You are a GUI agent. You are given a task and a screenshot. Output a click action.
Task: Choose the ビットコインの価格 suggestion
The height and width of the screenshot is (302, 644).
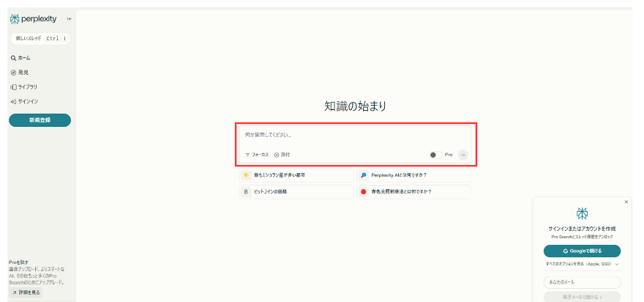pyautogui.click(x=296, y=192)
